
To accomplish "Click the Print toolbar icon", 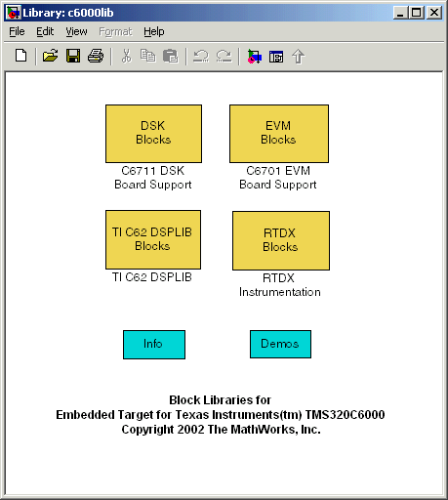I will point(96,56).
